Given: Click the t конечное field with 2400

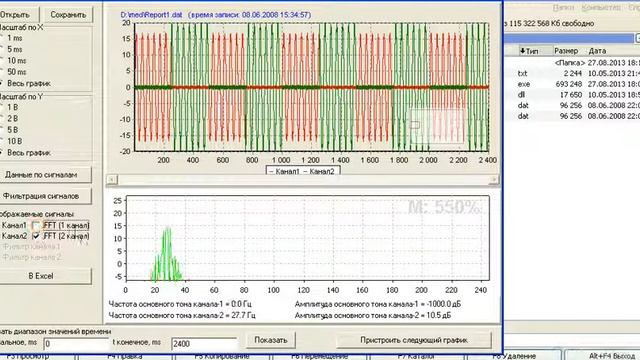Looking at the screenshot, I should (204, 344).
